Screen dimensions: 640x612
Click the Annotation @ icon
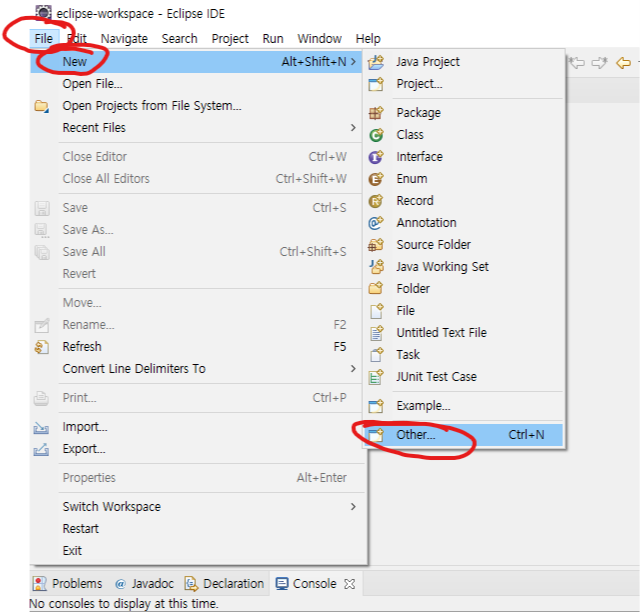click(x=376, y=223)
